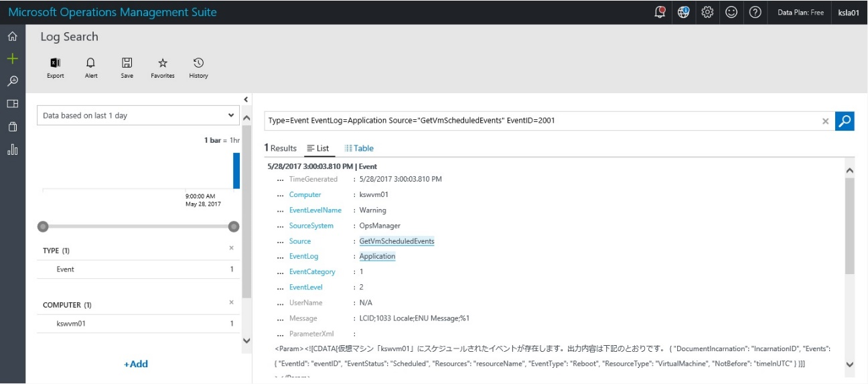
Task: Open ellipsis menu beside UserName
Action: [x=280, y=303]
